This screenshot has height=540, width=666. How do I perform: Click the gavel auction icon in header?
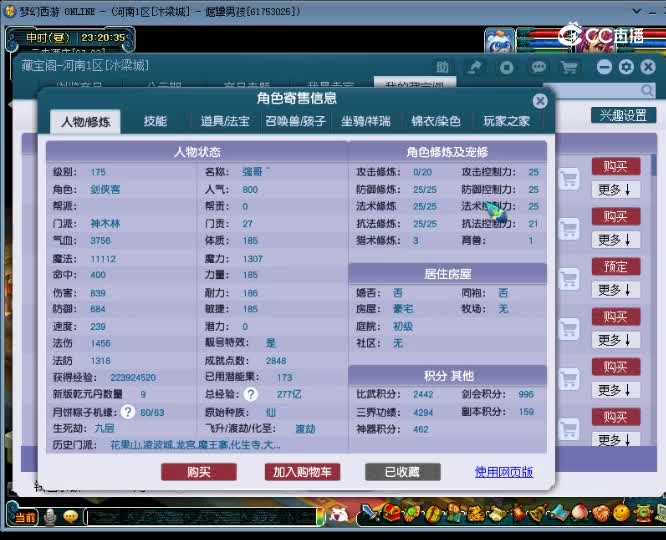474,67
